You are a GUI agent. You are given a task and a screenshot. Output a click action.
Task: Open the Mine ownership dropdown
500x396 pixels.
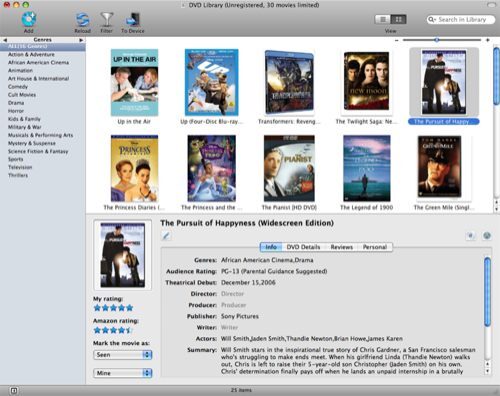123,373
